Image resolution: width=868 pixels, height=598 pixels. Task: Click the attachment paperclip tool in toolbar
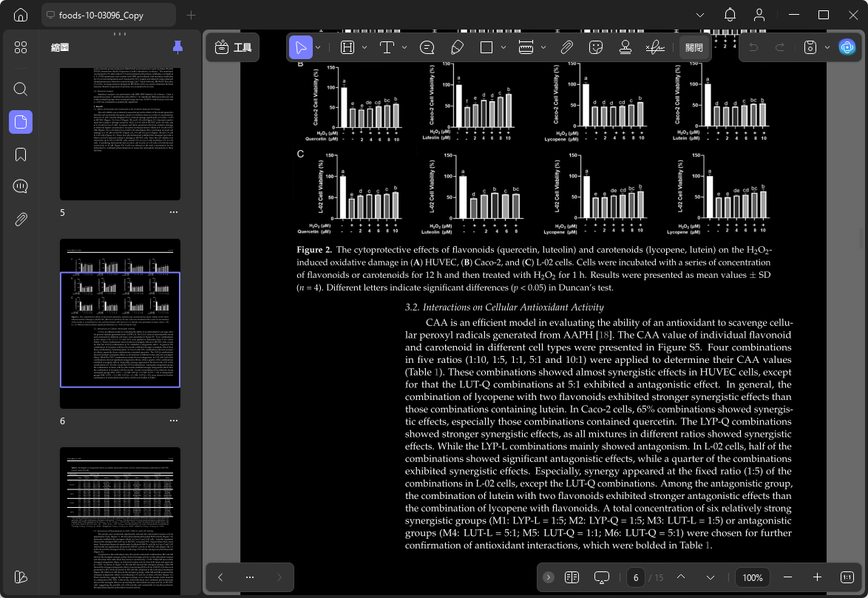coord(566,47)
